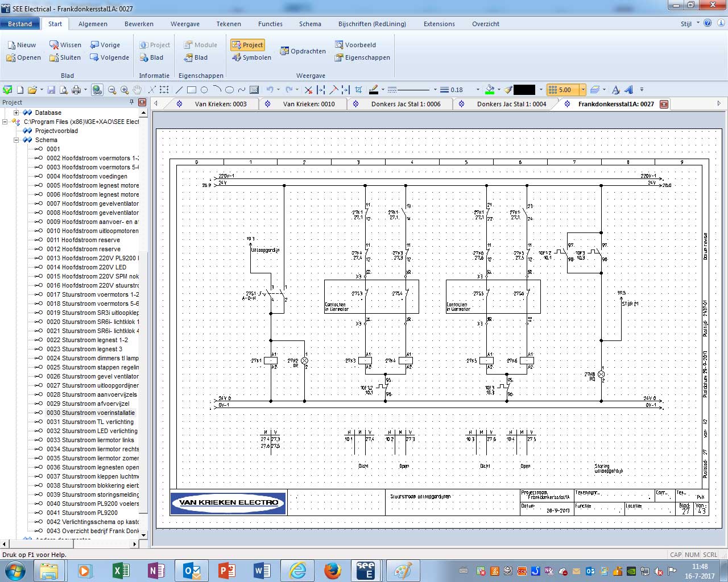The width and height of the screenshot is (728, 582).
Task: Click the Openen button
Action: [24, 57]
